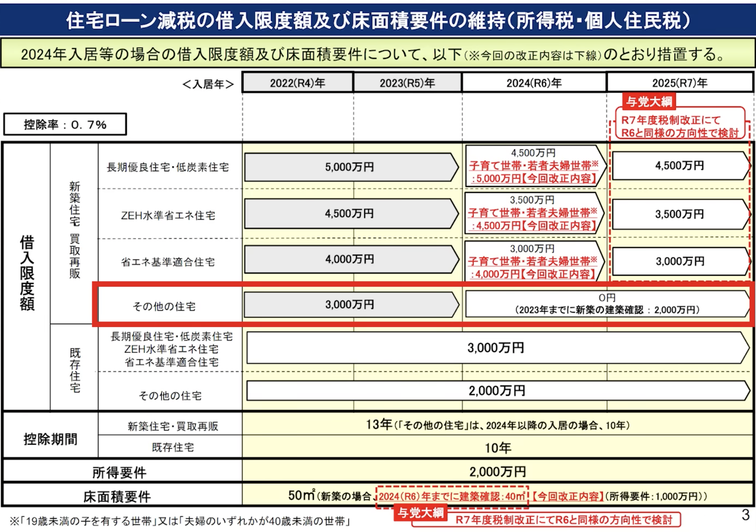Image resolution: width=756 pixels, height=532 pixels.
Task: Click the 所得要件 2,000万円 value
Action: 497,472
